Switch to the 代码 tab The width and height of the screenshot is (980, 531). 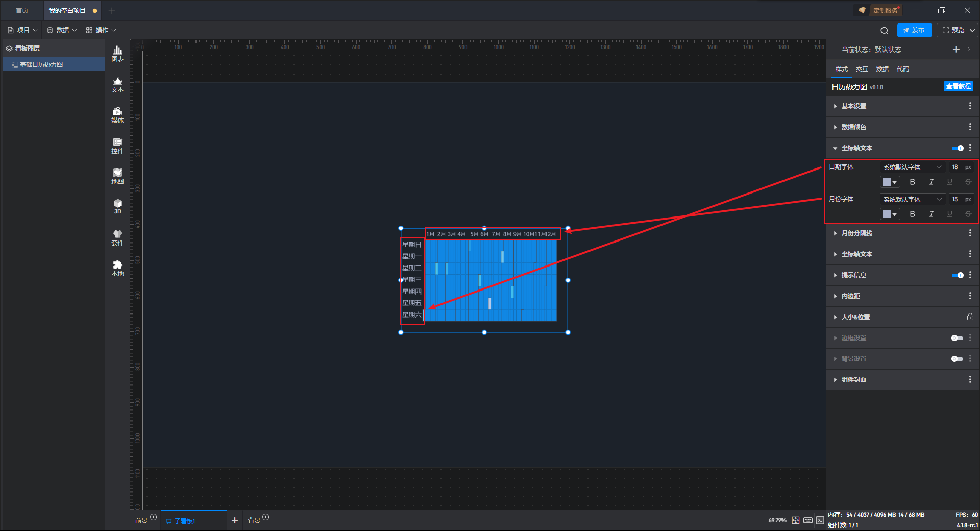click(902, 69)
